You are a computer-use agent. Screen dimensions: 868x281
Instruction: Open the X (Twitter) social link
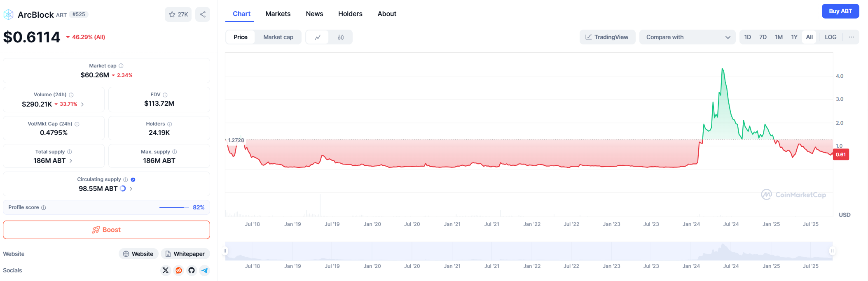pos(166,270)
